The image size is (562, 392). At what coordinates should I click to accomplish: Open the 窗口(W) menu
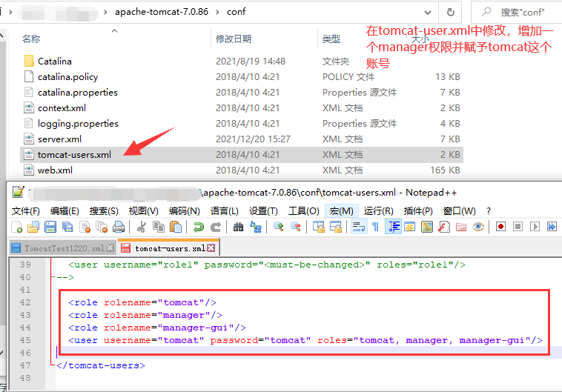point(460,211)
